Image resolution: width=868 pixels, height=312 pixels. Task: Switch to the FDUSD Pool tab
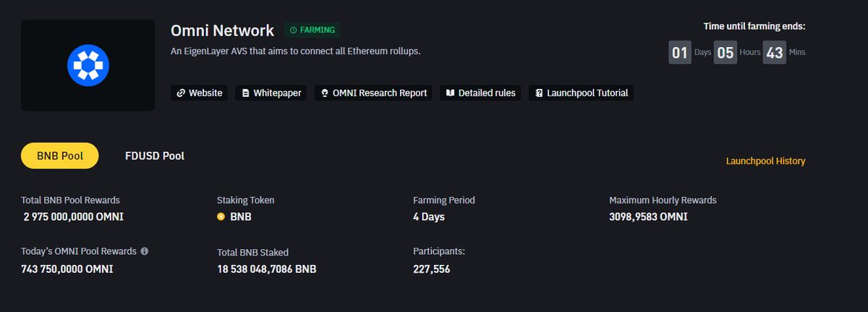(155, 156)
